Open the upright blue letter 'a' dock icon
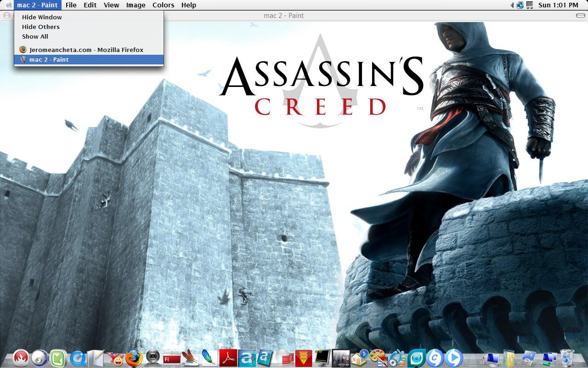 click(x=246, y=358)
